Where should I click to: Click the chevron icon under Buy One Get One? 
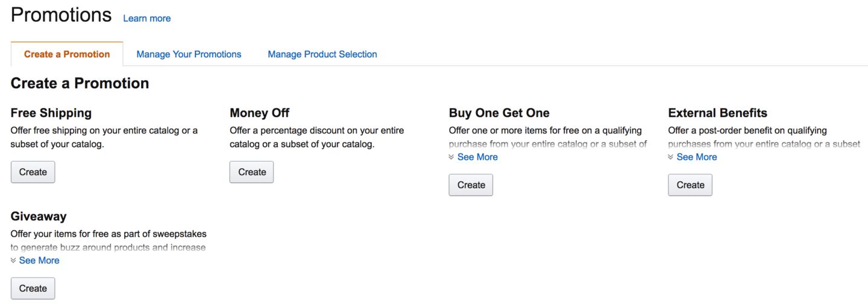tap(451, 157)
